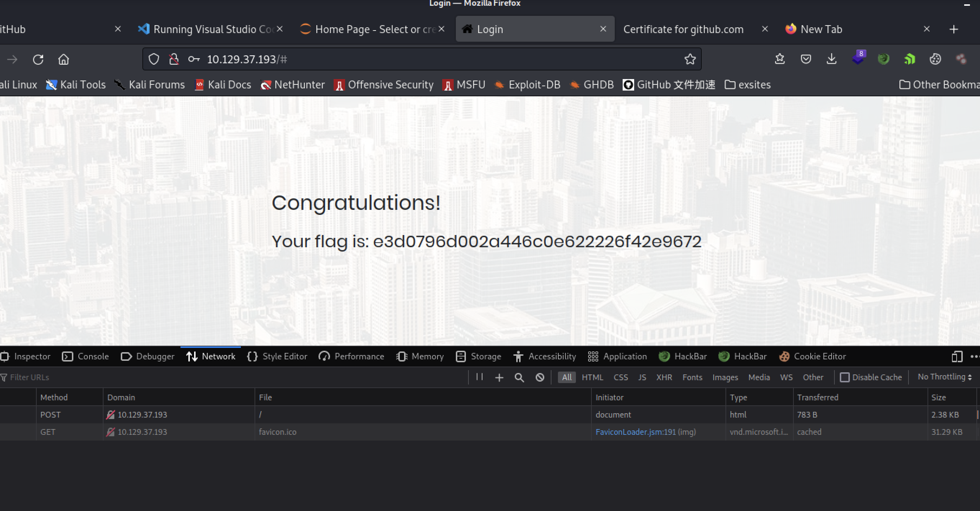Open the Memory panel
The height and width of the screenshot is (511, 980).
(428, 356)
